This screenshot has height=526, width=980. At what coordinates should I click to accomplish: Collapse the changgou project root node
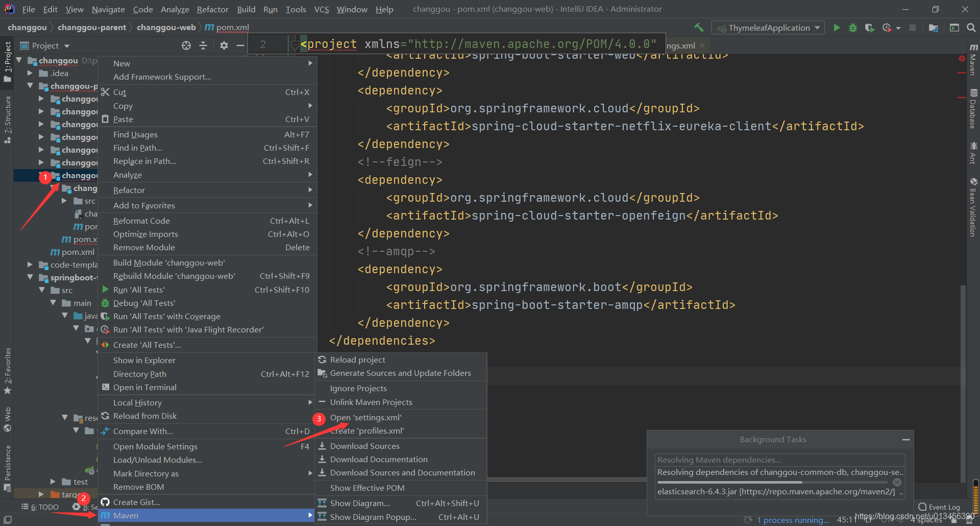click(x=19, y=60)
